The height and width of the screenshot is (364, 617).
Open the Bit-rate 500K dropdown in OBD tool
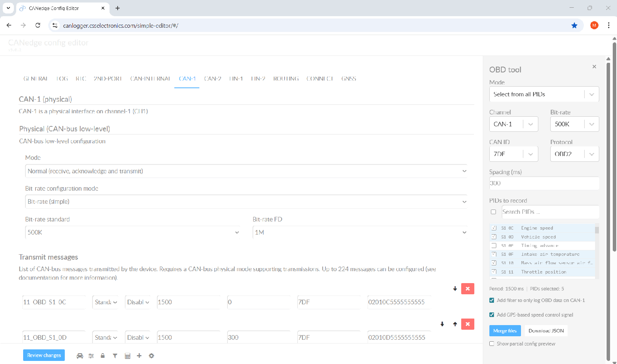[x=575, y=124]
